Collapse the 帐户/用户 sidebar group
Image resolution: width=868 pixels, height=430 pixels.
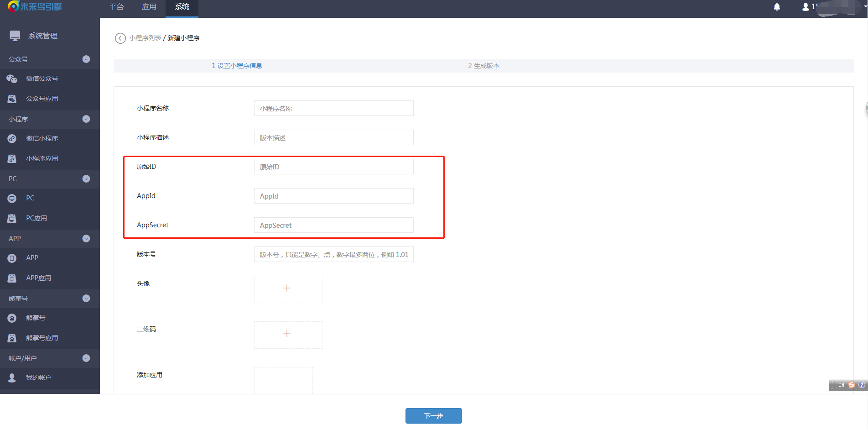86,358
